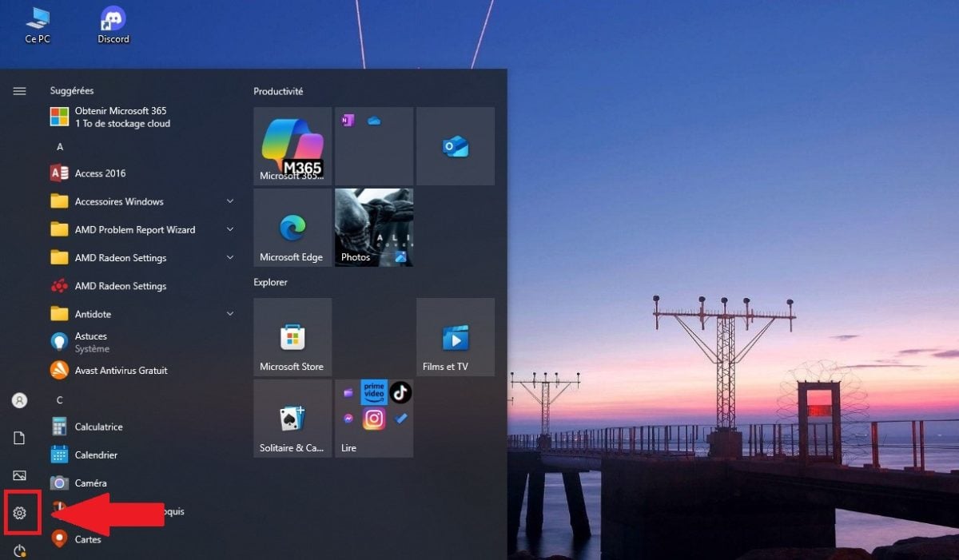The width and height of the screenshot is (959, 560).
Task: Open Settings via the gear icon
Action: (x=20, y=512)
